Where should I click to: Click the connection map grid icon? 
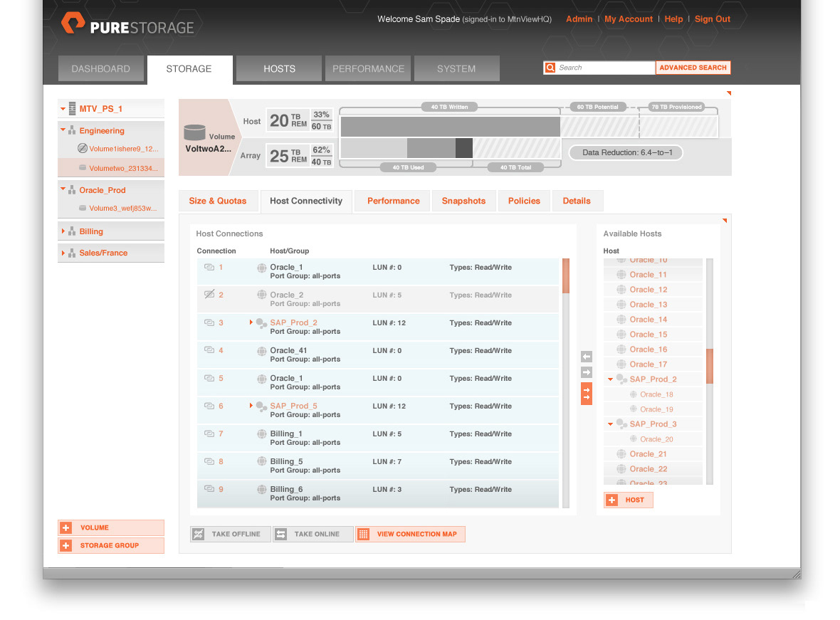[364, 535]
